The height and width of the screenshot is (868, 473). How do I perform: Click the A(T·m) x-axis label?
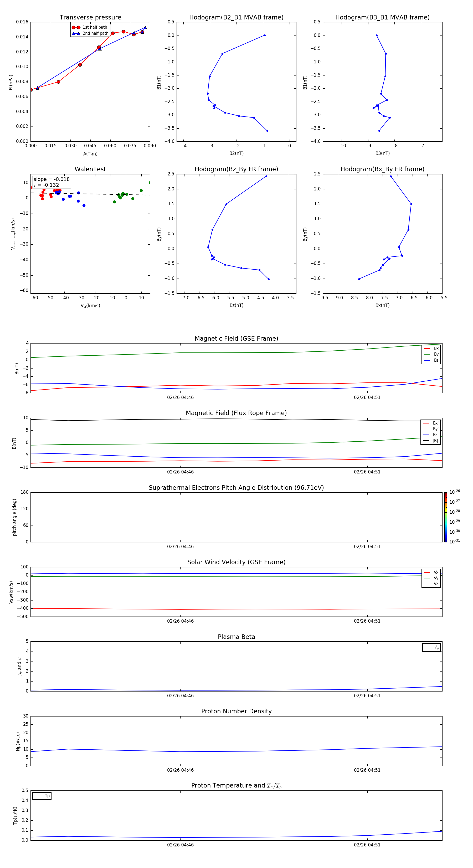pos(90,154)
